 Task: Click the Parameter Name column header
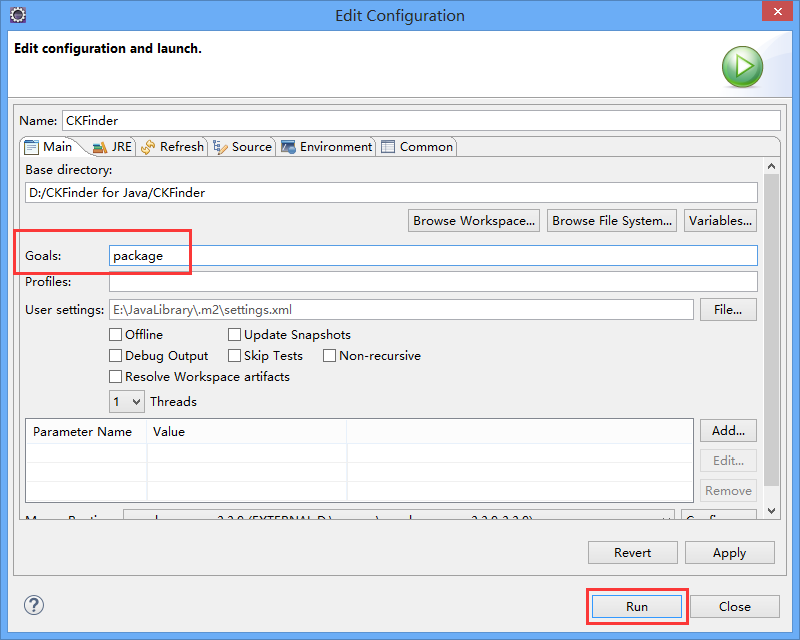point(86,432)
